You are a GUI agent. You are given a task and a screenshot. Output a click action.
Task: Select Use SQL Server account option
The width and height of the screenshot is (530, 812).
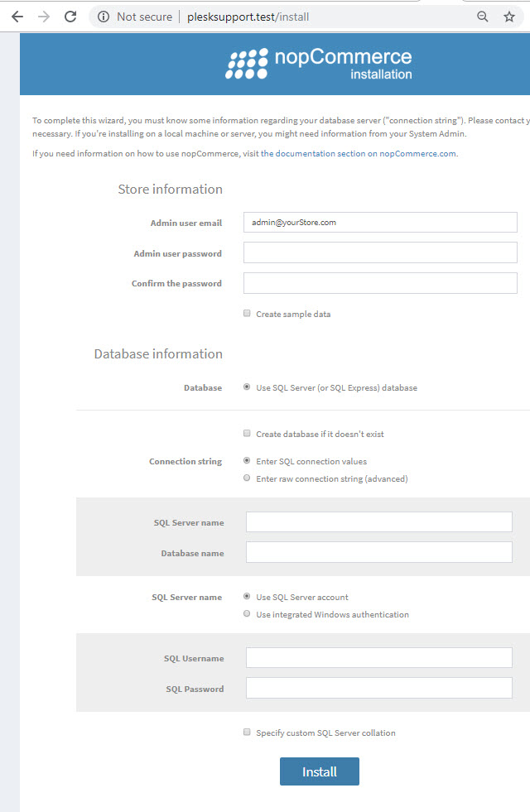(x=247, y=597)
